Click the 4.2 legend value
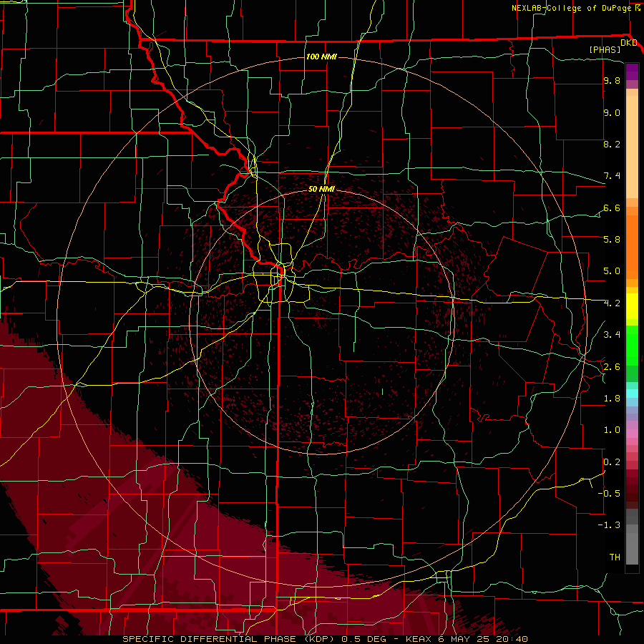 612,303
